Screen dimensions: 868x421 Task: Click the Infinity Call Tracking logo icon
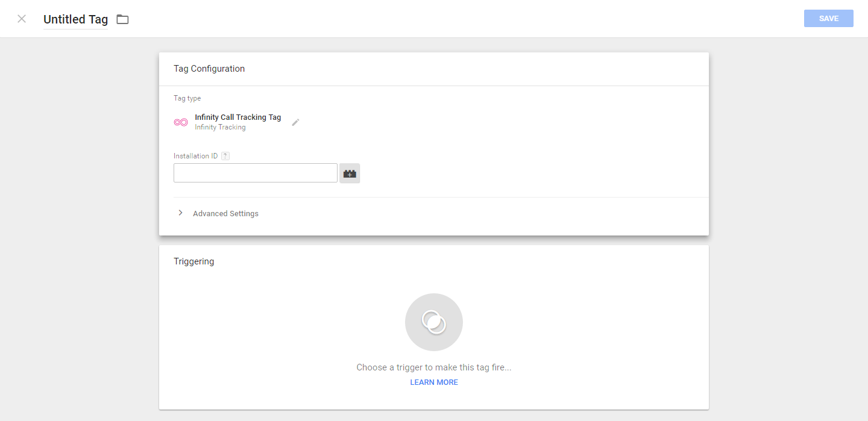pos(180,122)
